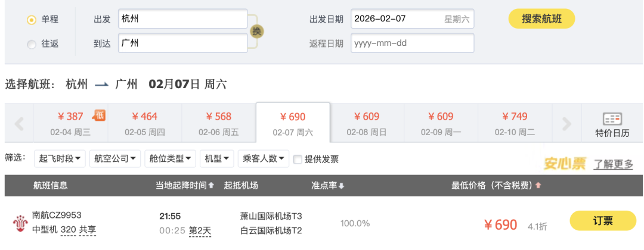644x250 pixels.
Task: Click 萧山国际机场T3 text
Action: coord(271,216)
